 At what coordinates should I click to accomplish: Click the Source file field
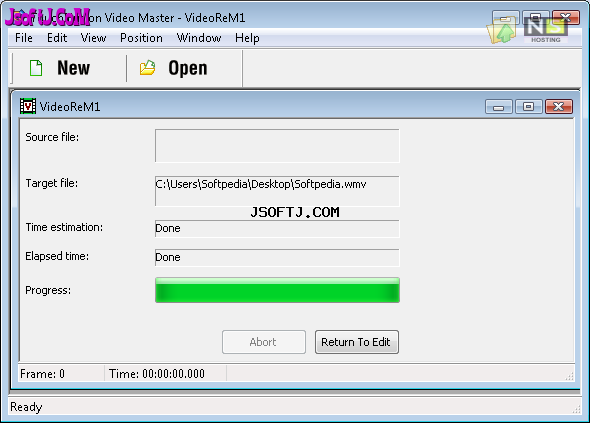(x=277, y=146)
